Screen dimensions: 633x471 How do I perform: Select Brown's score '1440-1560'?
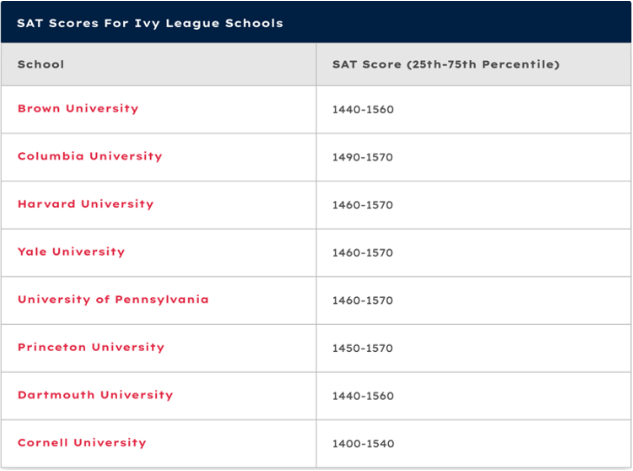(363, 109)
